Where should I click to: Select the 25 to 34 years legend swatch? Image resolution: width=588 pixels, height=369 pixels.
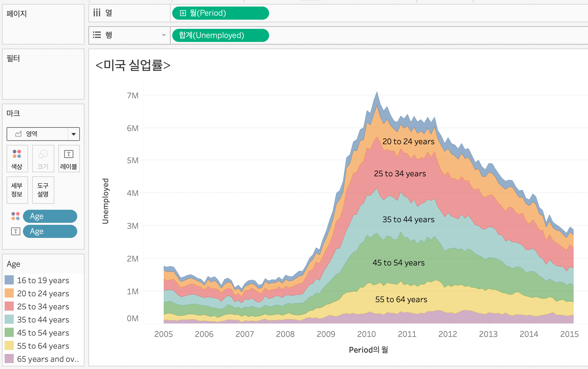coord(9,306)
